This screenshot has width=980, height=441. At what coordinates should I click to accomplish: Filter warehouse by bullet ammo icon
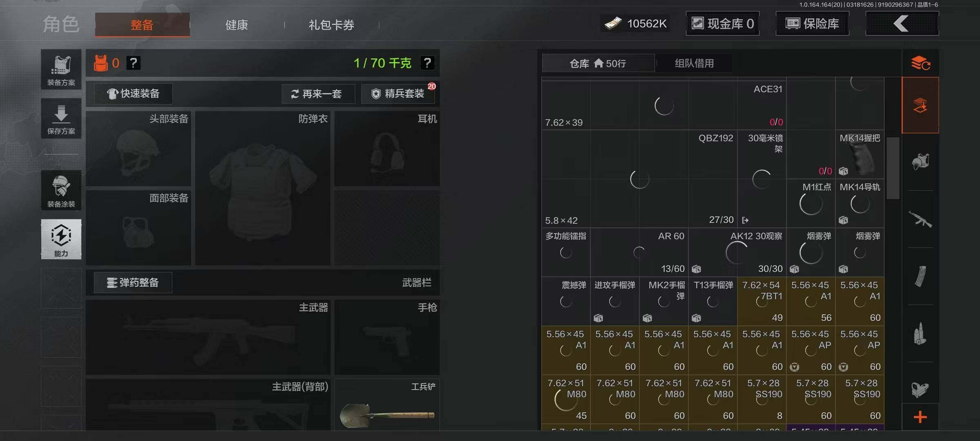tap(920, 333)
